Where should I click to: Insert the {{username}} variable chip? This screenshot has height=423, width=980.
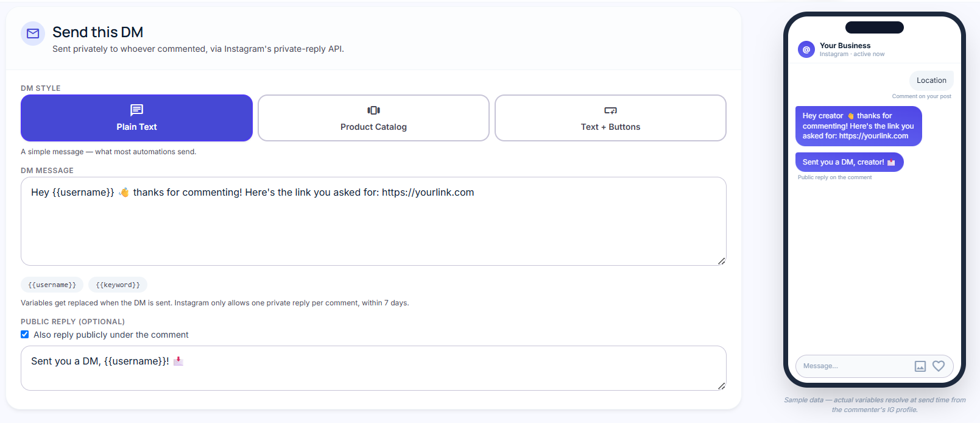(x=52, y=285)
